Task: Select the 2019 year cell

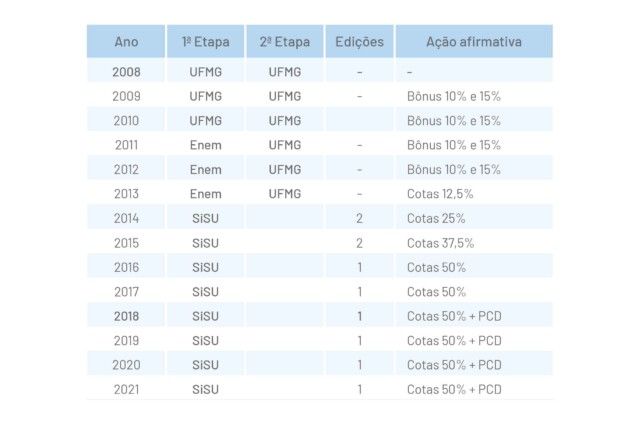Action: coord(126,340)
